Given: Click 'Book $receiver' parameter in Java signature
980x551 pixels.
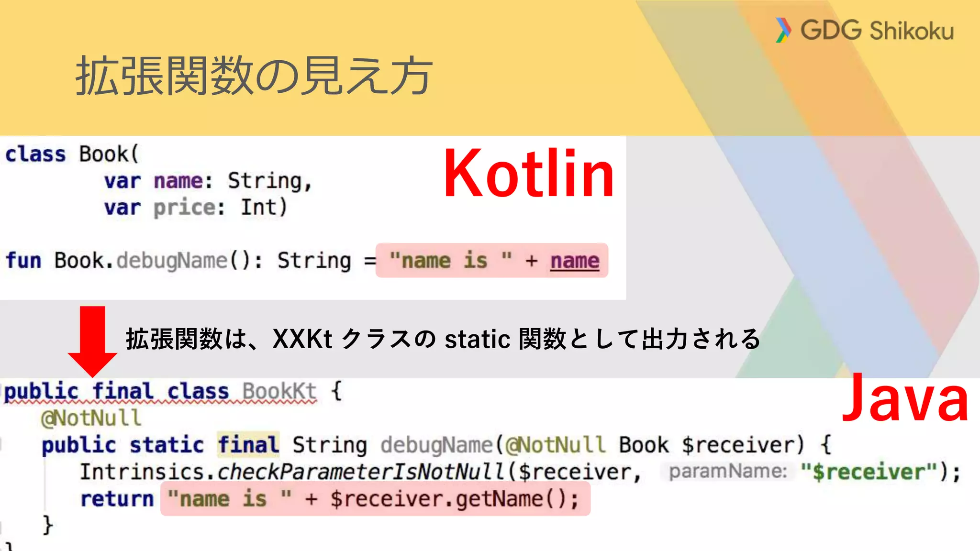Looking at the screenshot, I should click(x=711, y=445).
